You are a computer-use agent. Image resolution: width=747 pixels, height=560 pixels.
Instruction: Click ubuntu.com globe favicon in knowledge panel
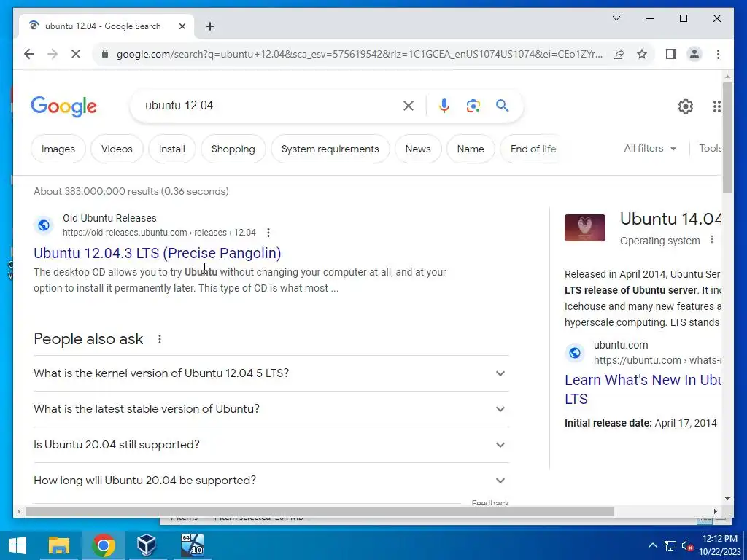tap(575, 352)
